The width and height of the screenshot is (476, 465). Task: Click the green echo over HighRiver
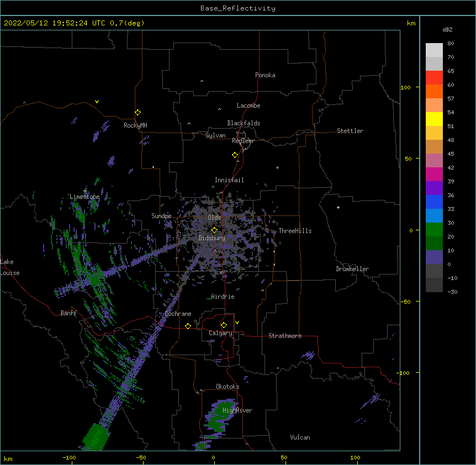pos(221,416)
